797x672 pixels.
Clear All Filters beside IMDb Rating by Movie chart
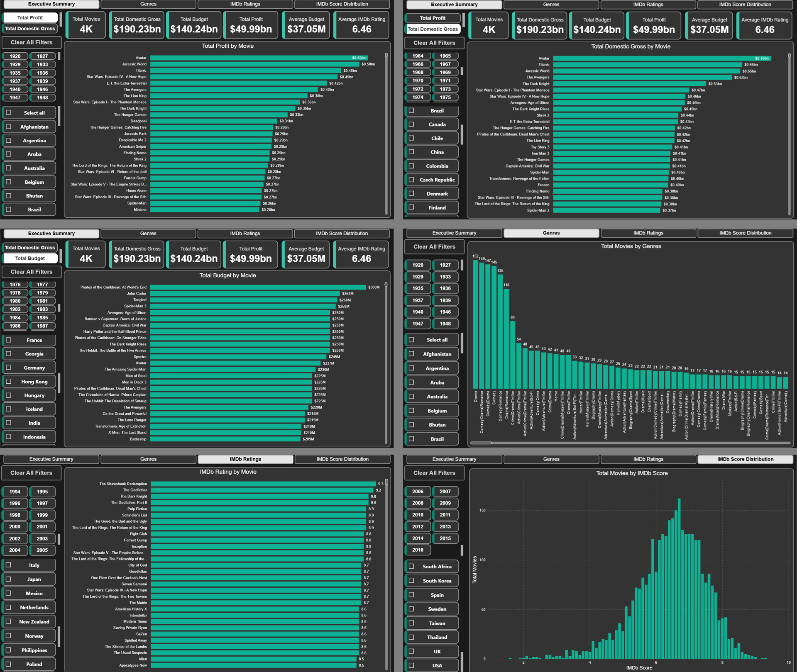pyautogui.click(x=32, y=473)
